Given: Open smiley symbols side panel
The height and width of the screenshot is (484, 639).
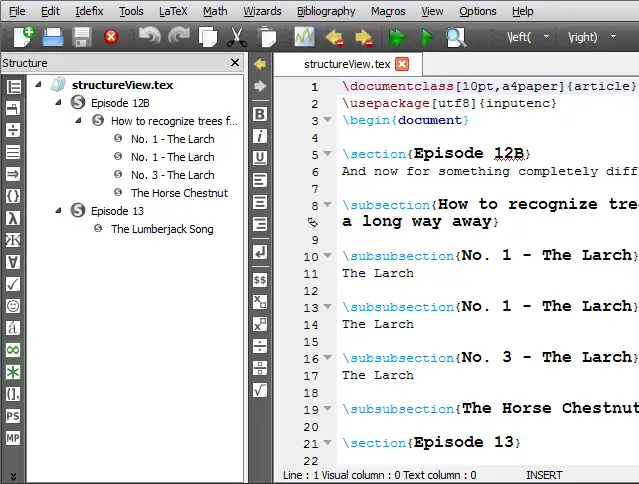Looking at the screenshot, I should [13, 306].
